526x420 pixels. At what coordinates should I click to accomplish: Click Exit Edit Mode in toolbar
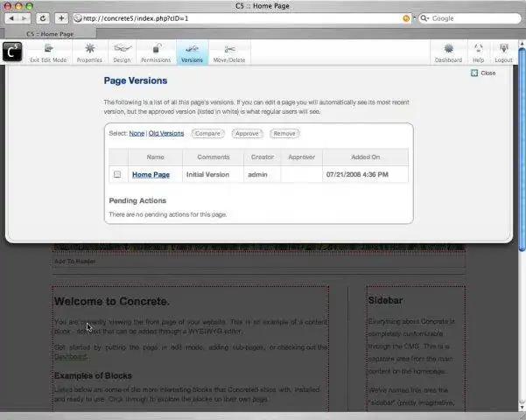48,53
